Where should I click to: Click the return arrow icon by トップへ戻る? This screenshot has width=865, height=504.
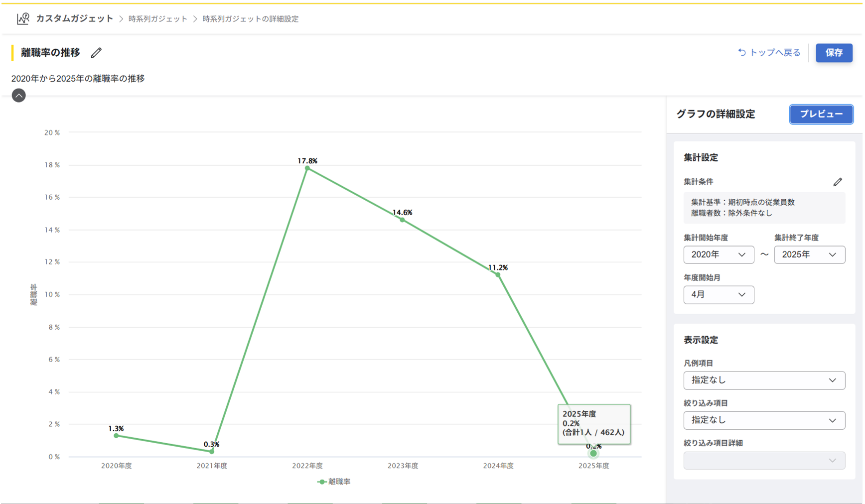pos(741,52)
